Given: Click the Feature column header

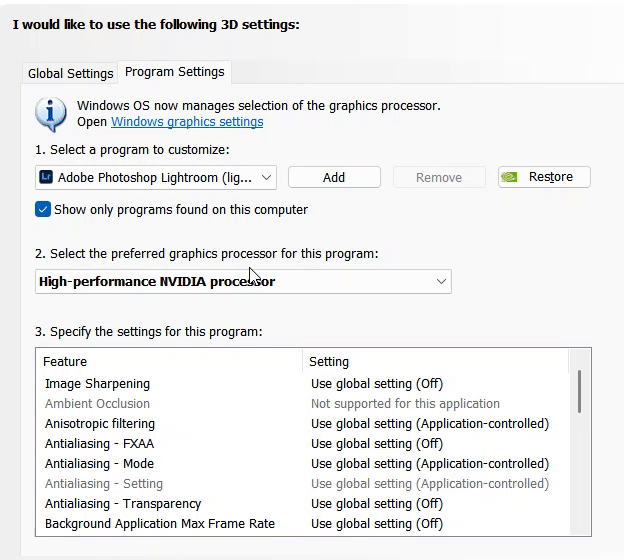Looking at the screenshot, I should click(x=65, y=362).
